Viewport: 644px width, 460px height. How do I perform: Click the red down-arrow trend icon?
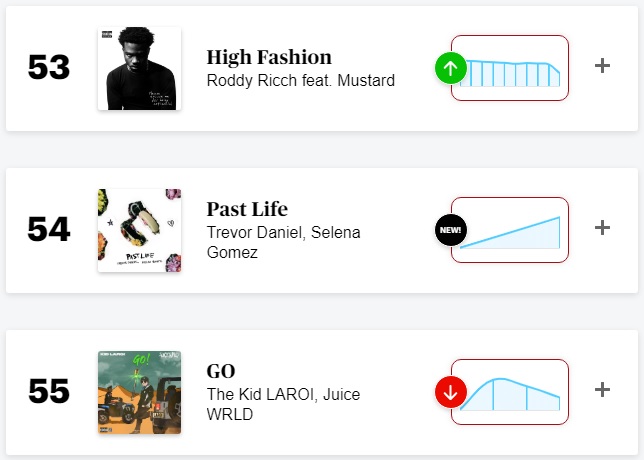point(450,392)
